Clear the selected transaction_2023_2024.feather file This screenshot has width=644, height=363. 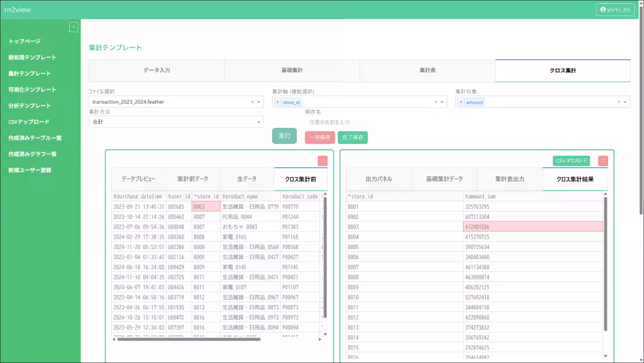[x=252, y=102]
